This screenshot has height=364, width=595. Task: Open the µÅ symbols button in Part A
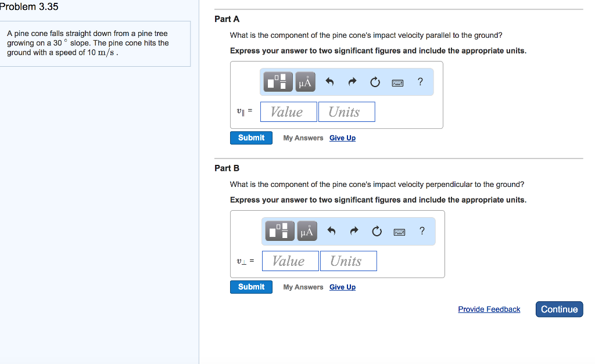point(305,82)
